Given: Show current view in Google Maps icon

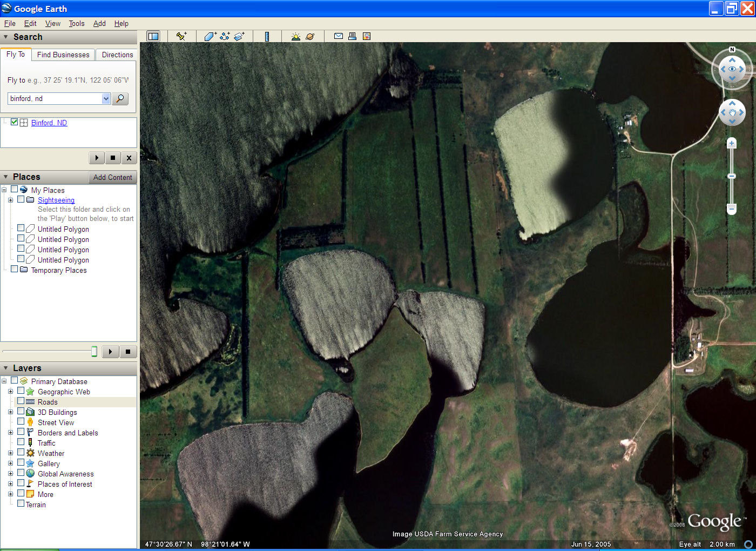Looking at the screenshot, I should (x=367, y=36).
